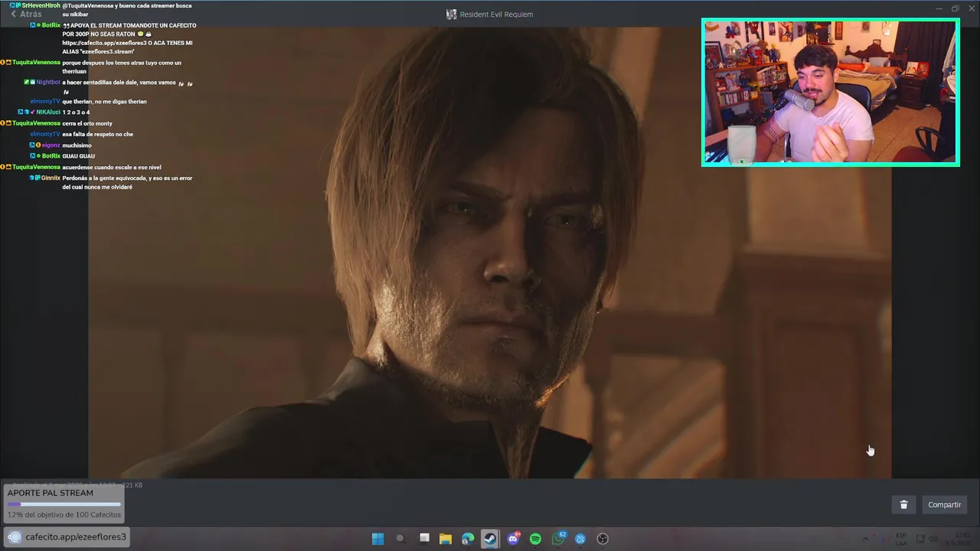Click the message 'esa falta de respeto no che'
Viewport: 980px width, 551px height.
pyautogui.click(x=98, y=134)
